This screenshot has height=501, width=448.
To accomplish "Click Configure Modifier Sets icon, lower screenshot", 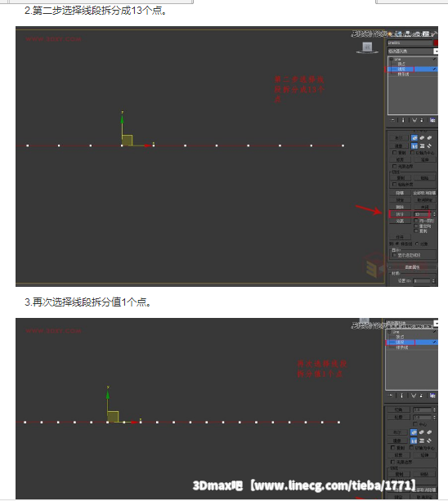I will point(432,396).
